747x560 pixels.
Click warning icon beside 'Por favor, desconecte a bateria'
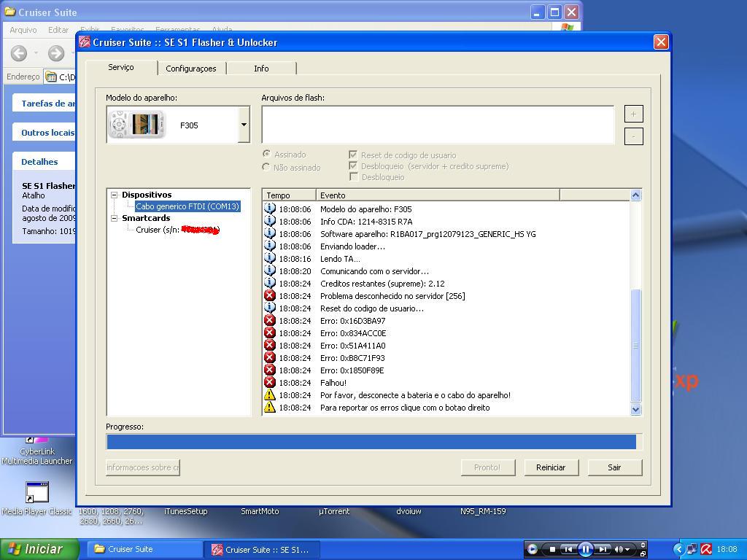point(270,394)
